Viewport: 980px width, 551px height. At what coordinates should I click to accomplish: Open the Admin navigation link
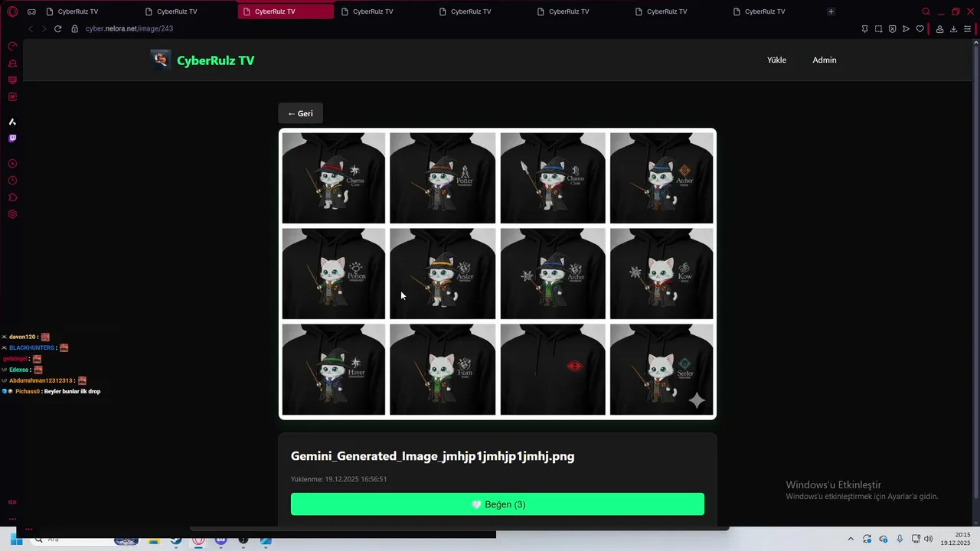tap(825, 60)
